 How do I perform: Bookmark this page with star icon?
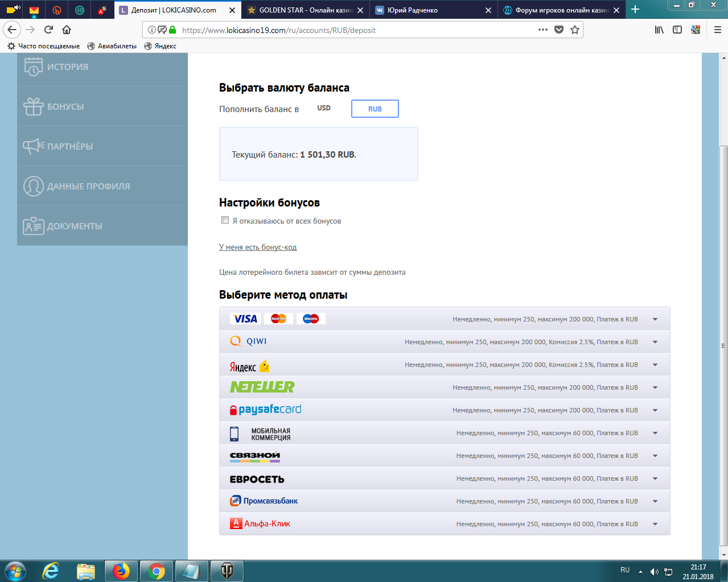tap(575, 30)
